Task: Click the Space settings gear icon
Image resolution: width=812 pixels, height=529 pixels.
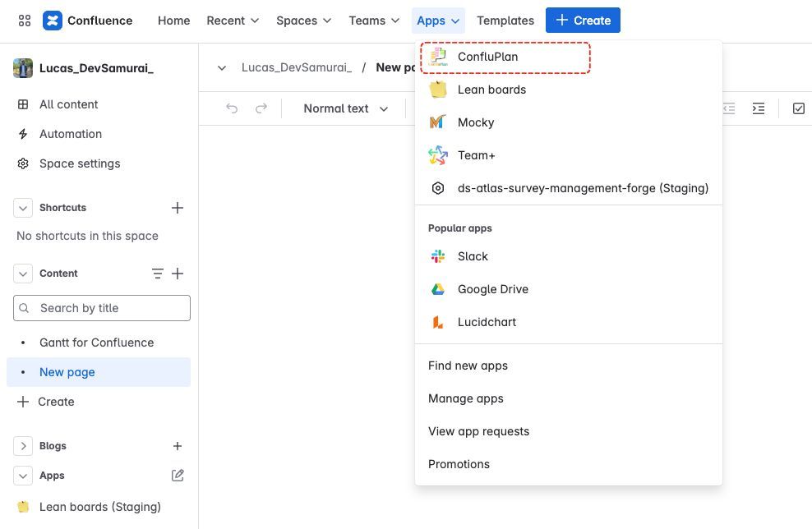Action: (x=23, y=163)
